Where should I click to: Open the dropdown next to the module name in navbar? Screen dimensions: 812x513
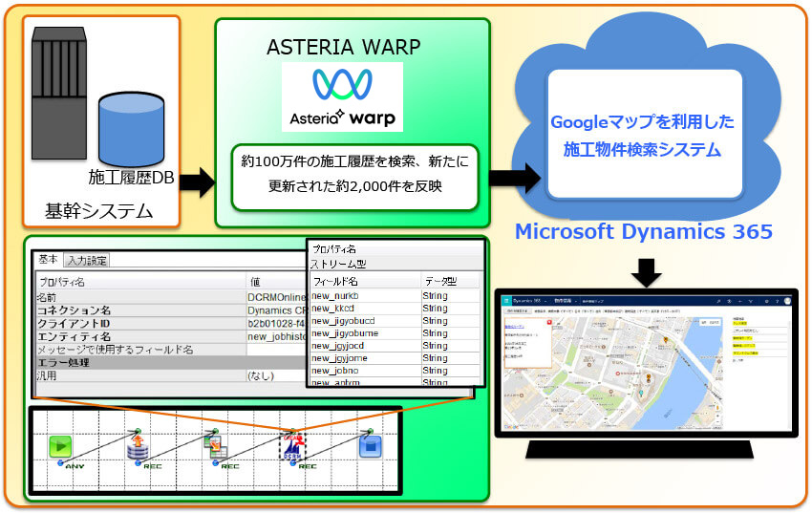(576, 301)
